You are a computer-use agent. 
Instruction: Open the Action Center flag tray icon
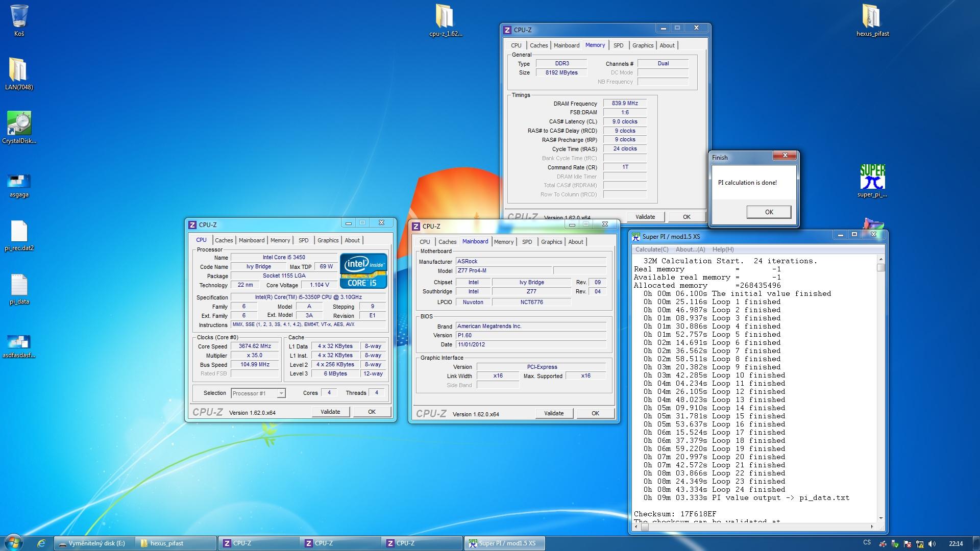coord(908,543)
